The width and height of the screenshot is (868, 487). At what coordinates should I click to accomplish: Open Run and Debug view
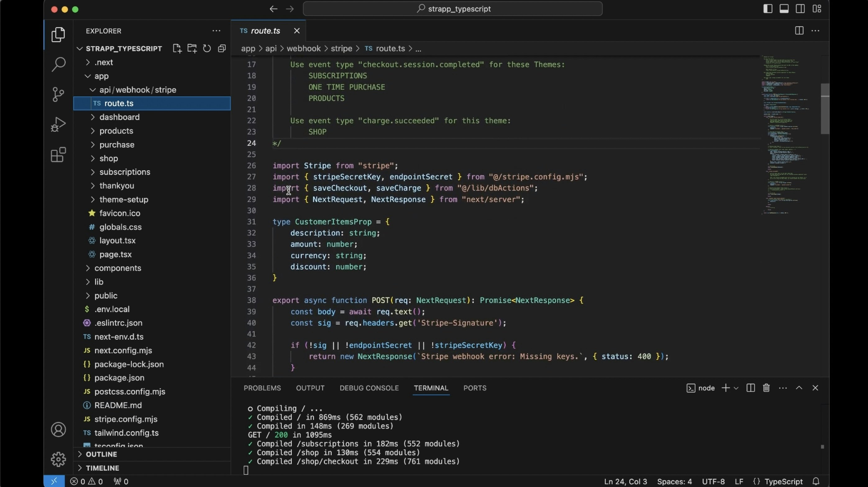click(x=58, y=124)
